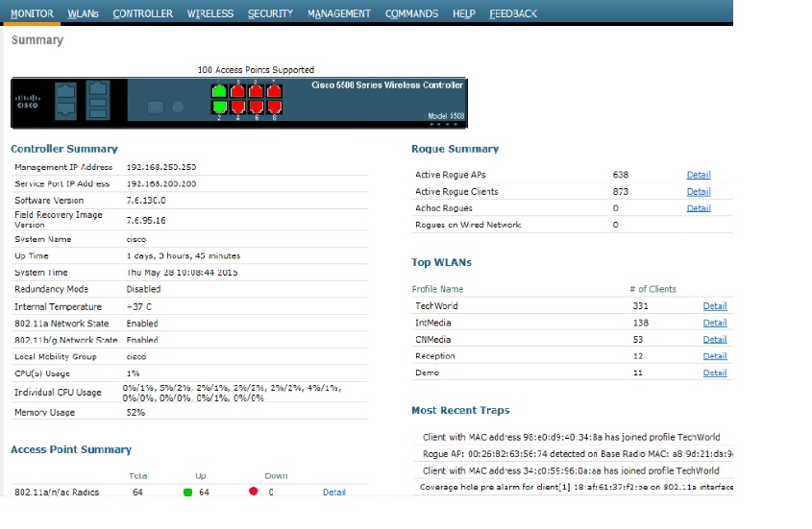
Task: Click green port 1 on controller image
Action: tap(220, 90)
